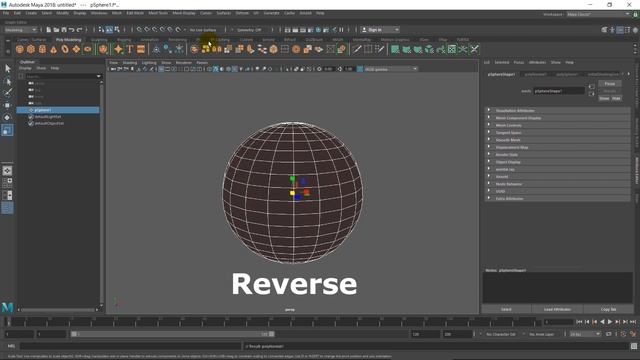Choose the Lasso Select tool in the toolbox
640x360 pixels.
[x=7, y=81]
